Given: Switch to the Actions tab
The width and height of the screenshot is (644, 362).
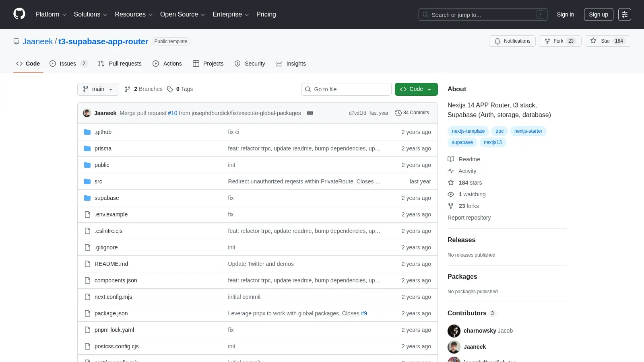Looking at the screenshot, I should coord(167,64).
